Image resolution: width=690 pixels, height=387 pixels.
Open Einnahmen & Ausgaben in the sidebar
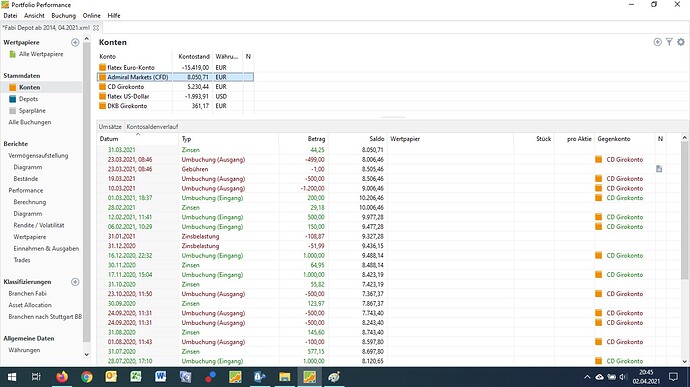46,248
